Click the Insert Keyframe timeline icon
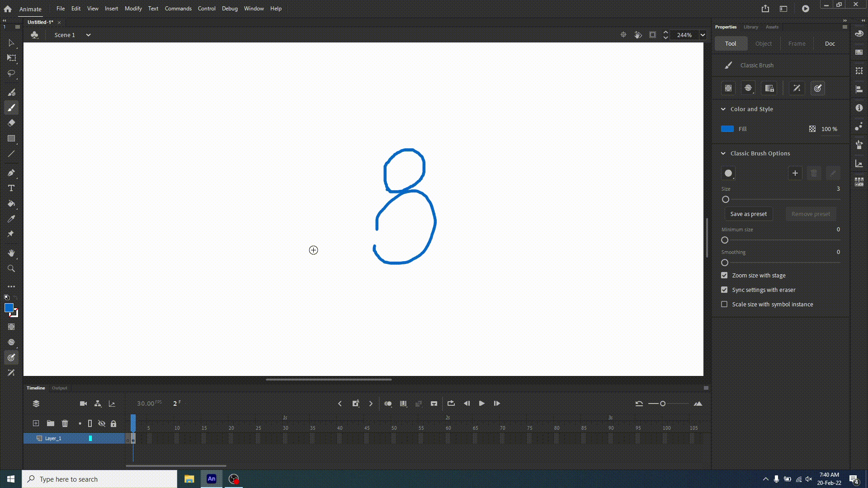 pyautogui.click(x=356, y=404)
